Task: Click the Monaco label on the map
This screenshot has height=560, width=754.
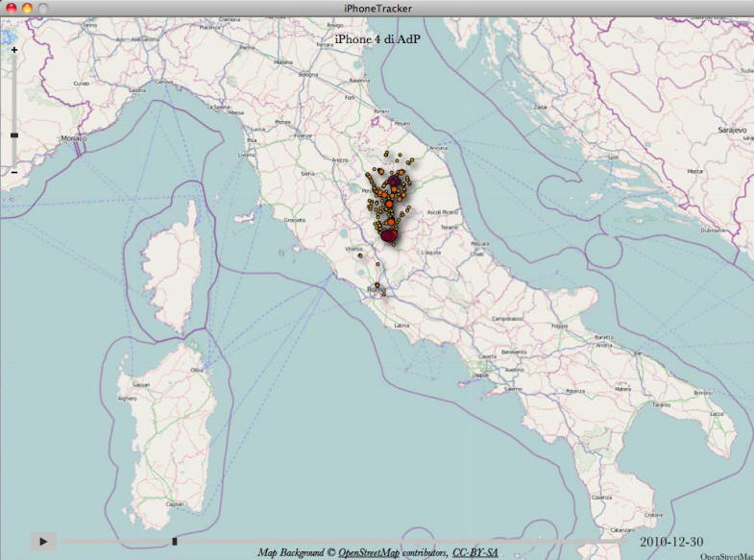Action: pos(74,138)
